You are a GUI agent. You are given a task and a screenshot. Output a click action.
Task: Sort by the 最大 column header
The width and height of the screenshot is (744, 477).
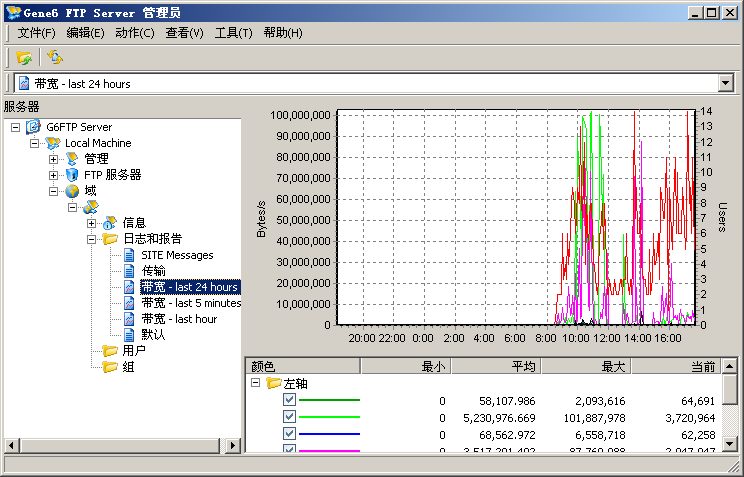click(586, 366)
